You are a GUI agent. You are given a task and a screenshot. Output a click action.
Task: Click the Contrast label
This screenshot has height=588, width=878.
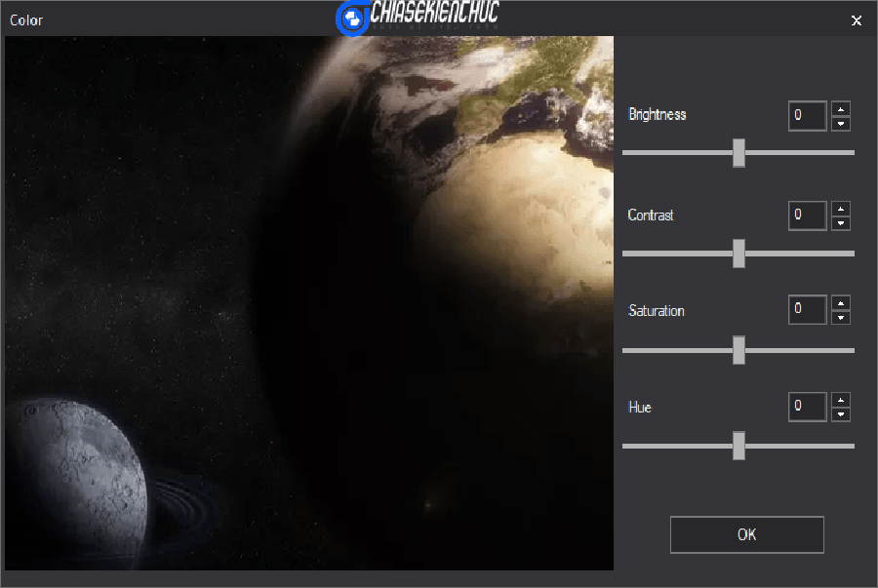(x=651, y=216)
